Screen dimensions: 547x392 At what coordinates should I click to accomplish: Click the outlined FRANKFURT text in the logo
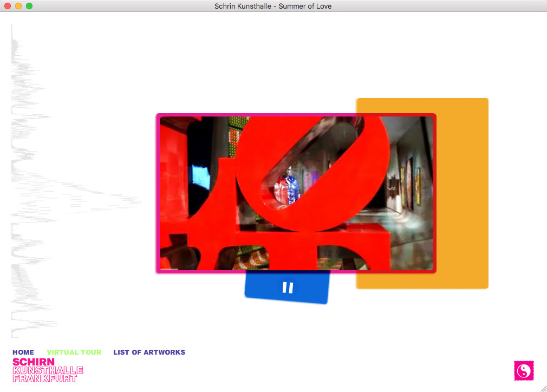(x=44, y=379)
